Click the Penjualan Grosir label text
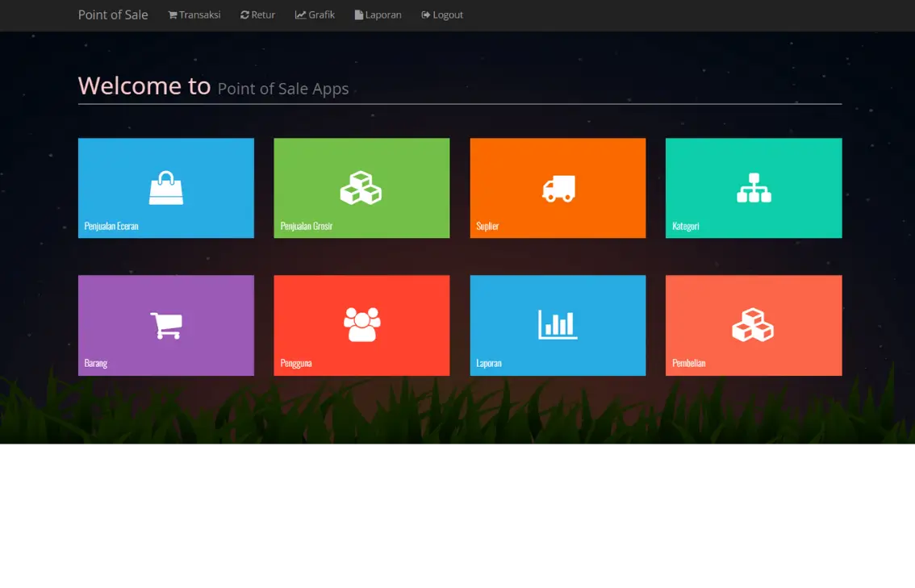This screenshot has height=588, width=915. click(x=307, y=226)
